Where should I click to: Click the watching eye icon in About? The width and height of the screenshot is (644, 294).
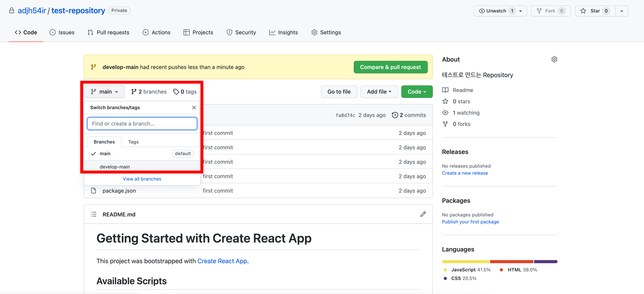coord(445,113)
